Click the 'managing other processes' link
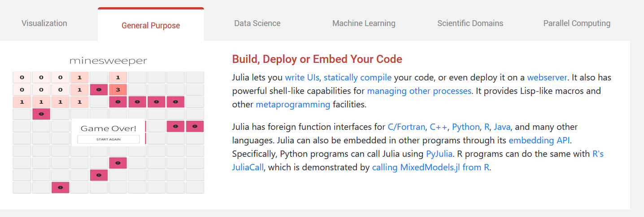Screen dimensions: 644x217 click(x=419, y=91)
